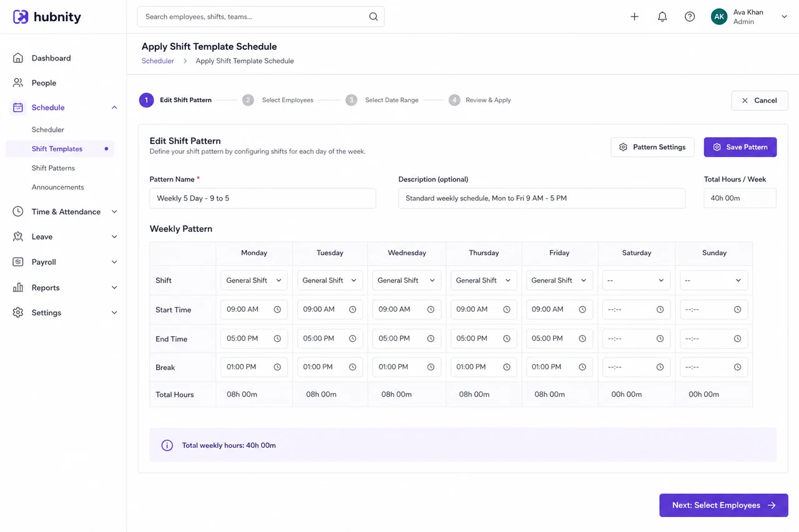Select Shift Templates submenu item
The image size is (799, 532).
point(60,149)
